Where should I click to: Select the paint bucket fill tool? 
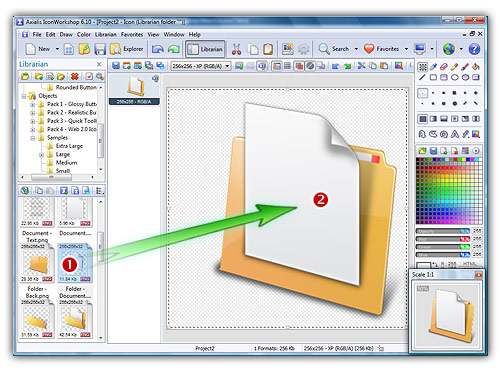click(x=476, y=67)
